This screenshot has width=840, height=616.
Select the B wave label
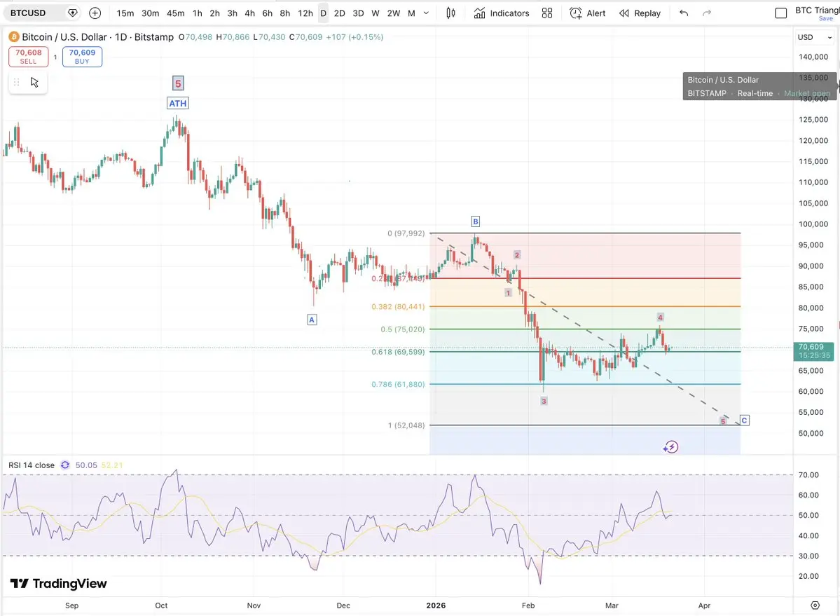point(475,221)
